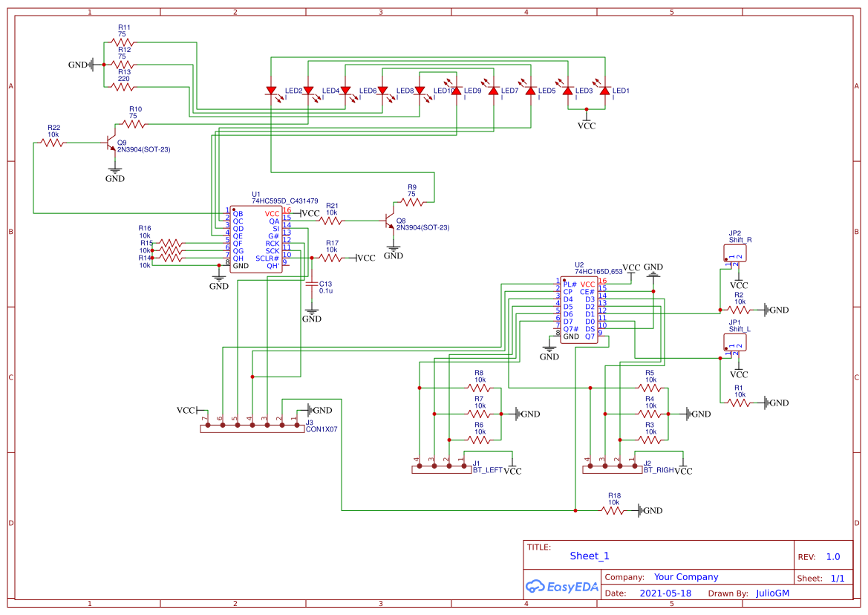This screenshot has width=868, height=615.
Task: Select the R8 10k resistor symbol
Action: (479, 388)
